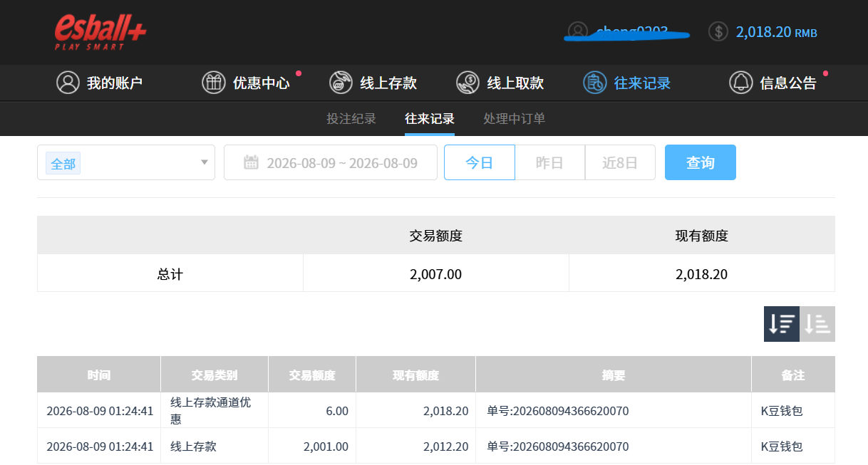
Task: Open 我的账户 menu
Action: (x=114, y=83)
